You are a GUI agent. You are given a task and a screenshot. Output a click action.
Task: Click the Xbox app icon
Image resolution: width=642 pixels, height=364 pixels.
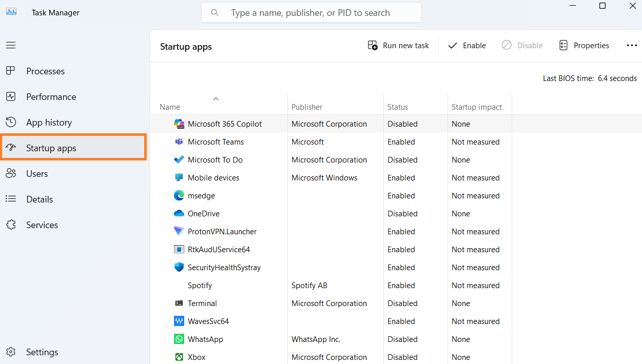click(x=179, y=357)
